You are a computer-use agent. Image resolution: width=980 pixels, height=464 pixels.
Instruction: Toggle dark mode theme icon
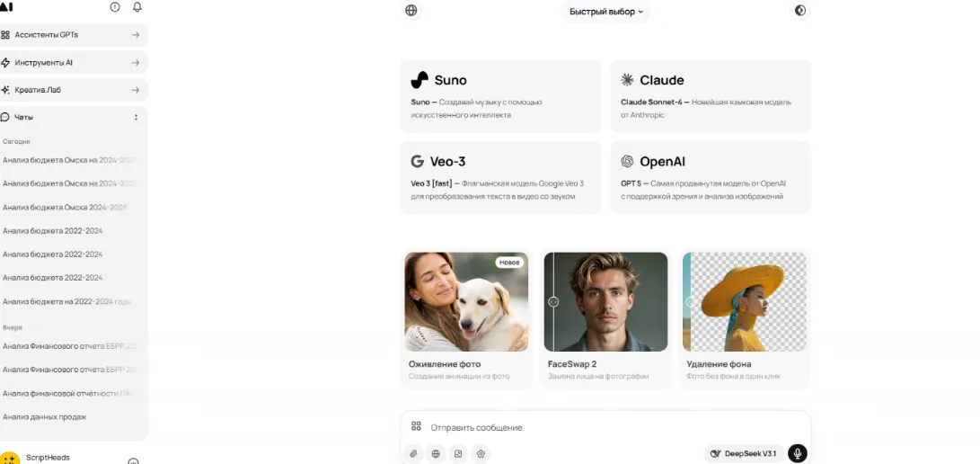coord(800,11)
